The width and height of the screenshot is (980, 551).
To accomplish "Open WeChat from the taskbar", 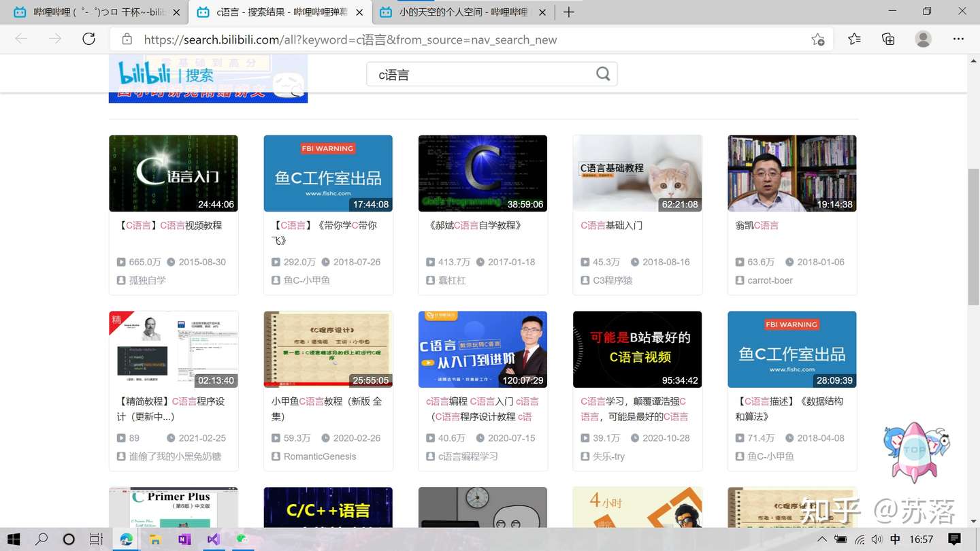I will click(x=242, y=539).
